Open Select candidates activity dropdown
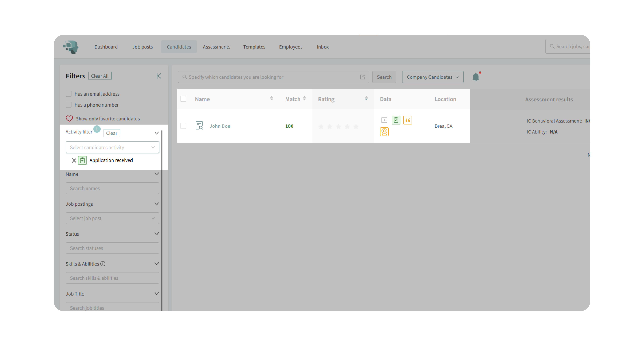 pyautogui.click(x=112, y=147)
